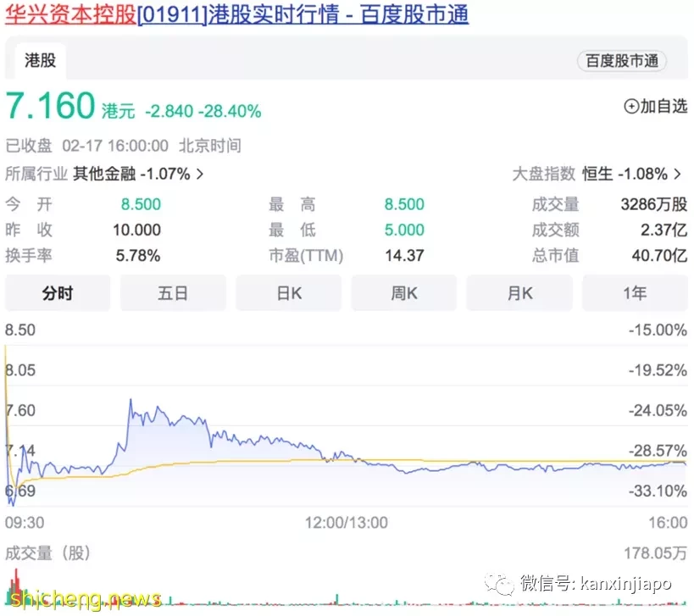Switch to the 五日 chart tab
This screenshot has height=616, width=694.
[173, 293]
